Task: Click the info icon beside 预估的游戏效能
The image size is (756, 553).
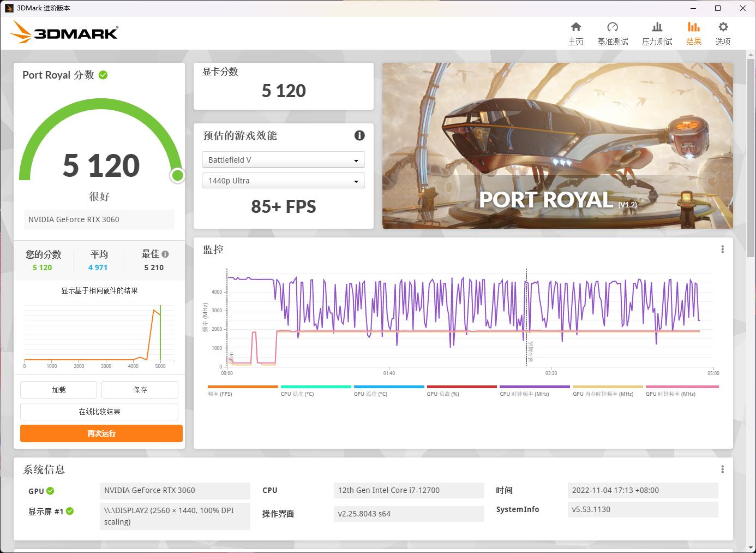Action: point(359,135)
